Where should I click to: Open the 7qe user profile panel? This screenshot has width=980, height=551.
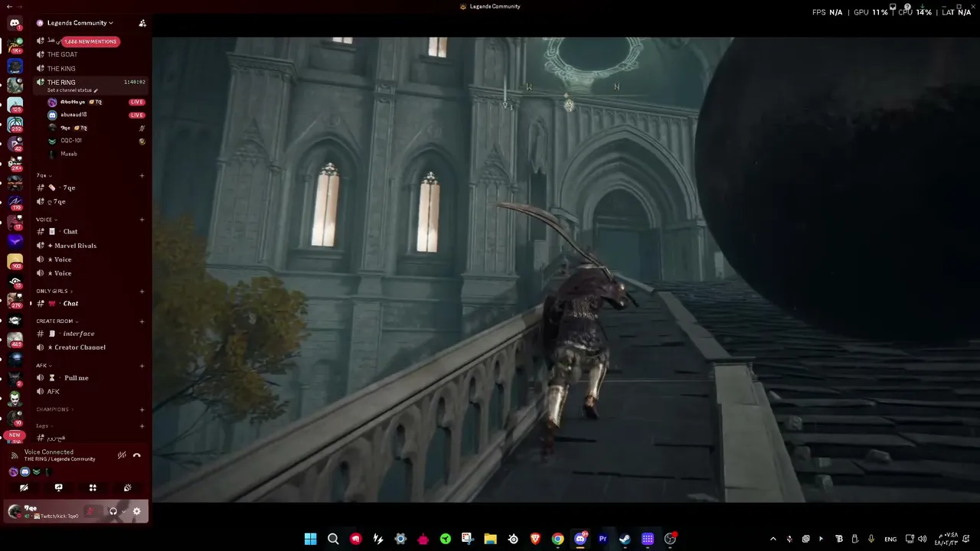click(x=43, y=511)
